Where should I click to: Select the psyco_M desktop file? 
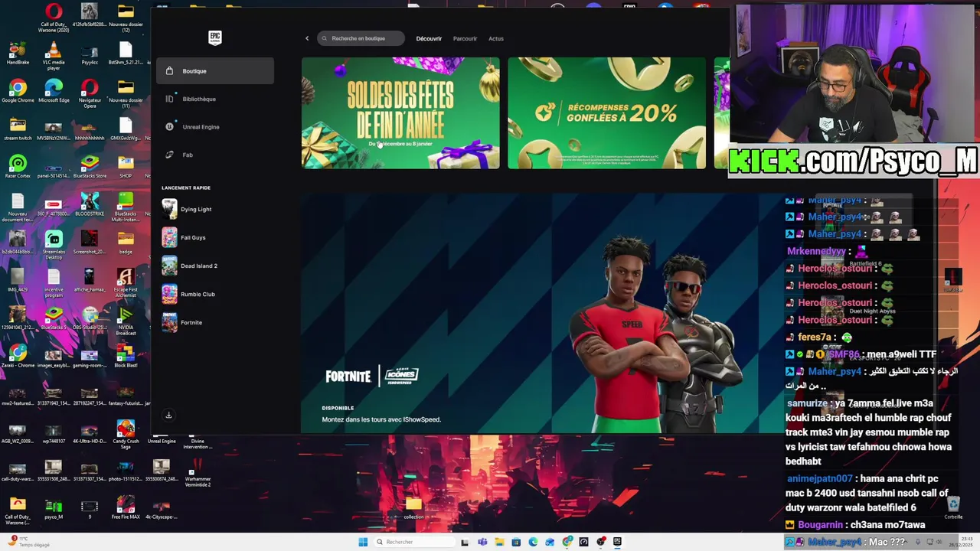pyautogui.click(x=54, y=509)
